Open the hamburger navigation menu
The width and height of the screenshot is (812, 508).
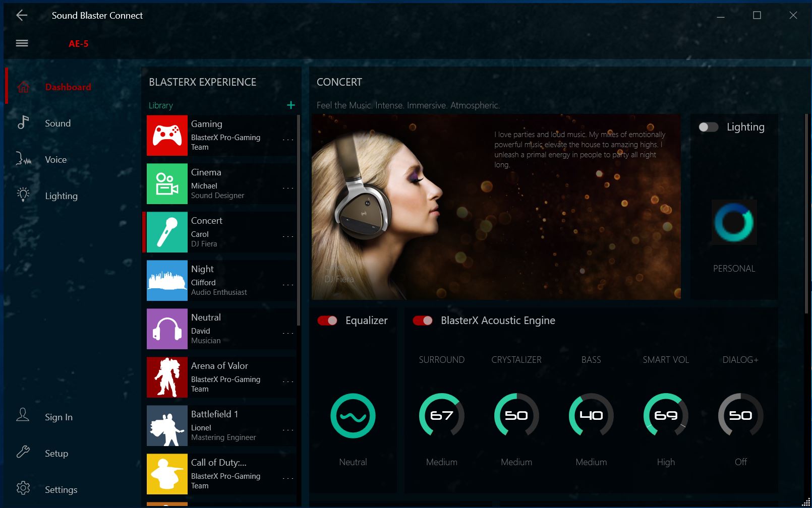[x=22, y=43]
